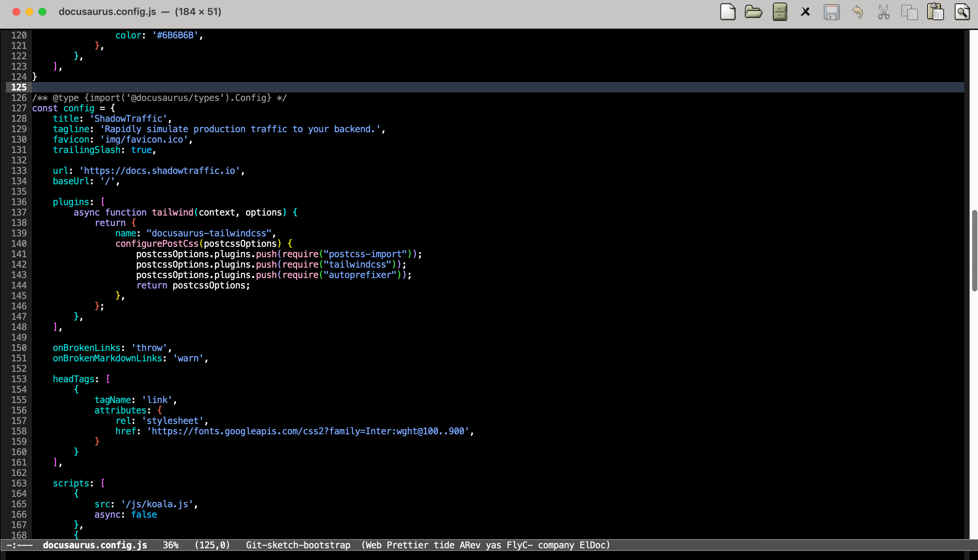The image size is (978, 560).
Task: Click the company minor mode indicator
Action: (556, 545)
